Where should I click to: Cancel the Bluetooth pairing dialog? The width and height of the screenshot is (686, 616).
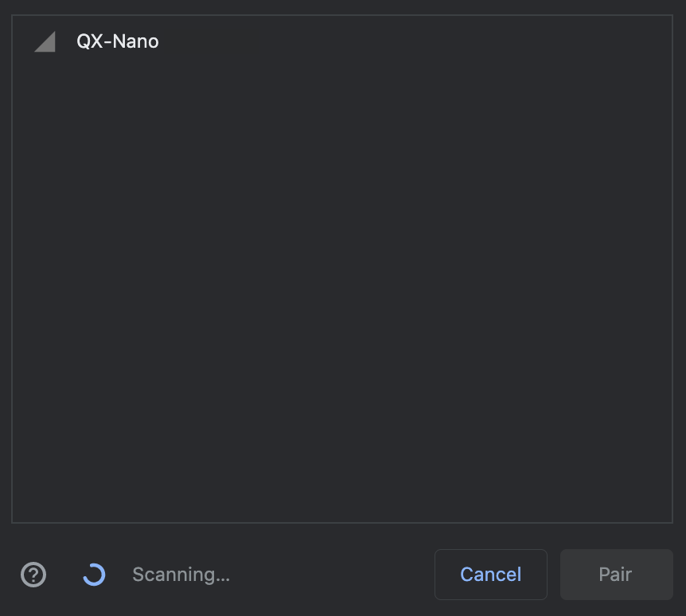(490, 575)
